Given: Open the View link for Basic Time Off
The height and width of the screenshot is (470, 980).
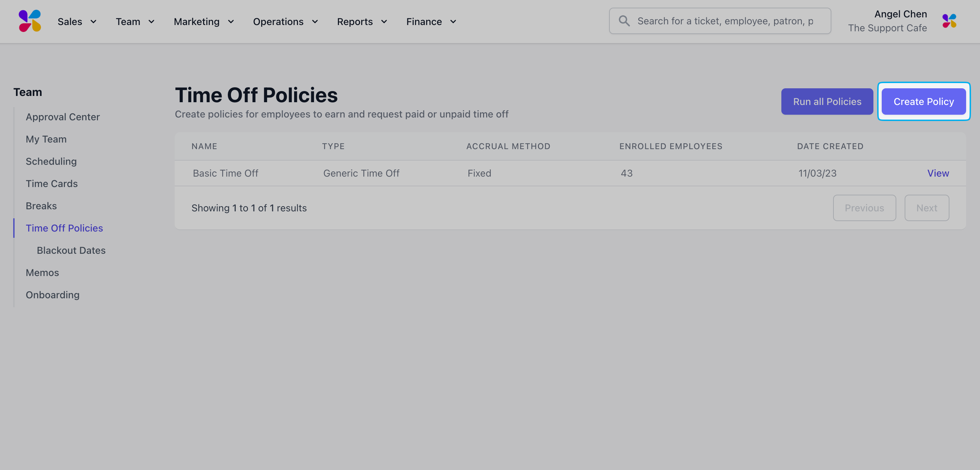Looking at the screenshot, I should [938, 173].
